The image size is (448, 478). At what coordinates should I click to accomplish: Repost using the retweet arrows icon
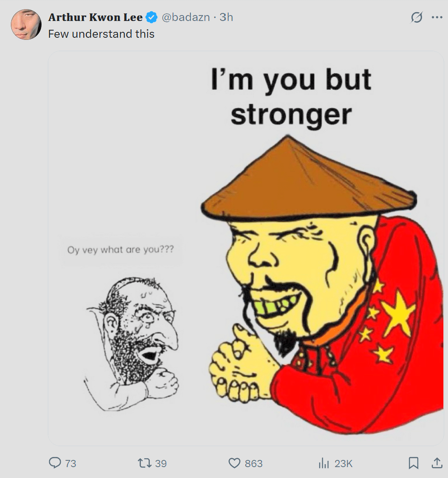(145, 463)
